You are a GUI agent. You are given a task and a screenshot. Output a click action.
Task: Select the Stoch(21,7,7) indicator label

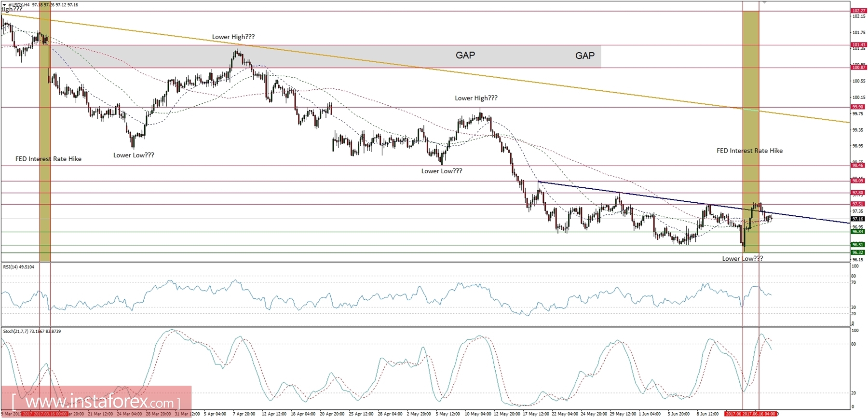32,332
